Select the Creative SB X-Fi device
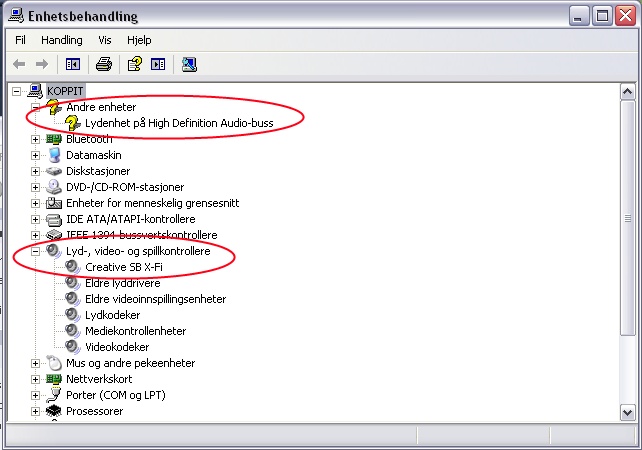 [124, 267]
